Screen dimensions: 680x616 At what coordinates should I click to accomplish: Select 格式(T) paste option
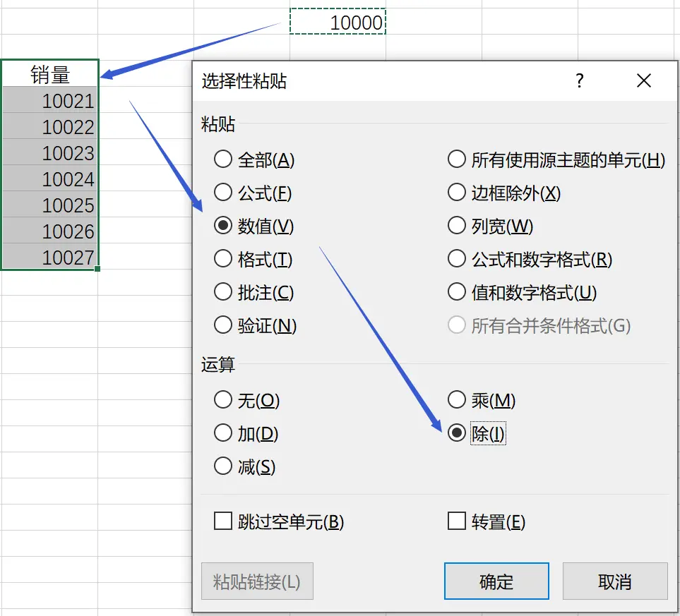tap(223, 259)
